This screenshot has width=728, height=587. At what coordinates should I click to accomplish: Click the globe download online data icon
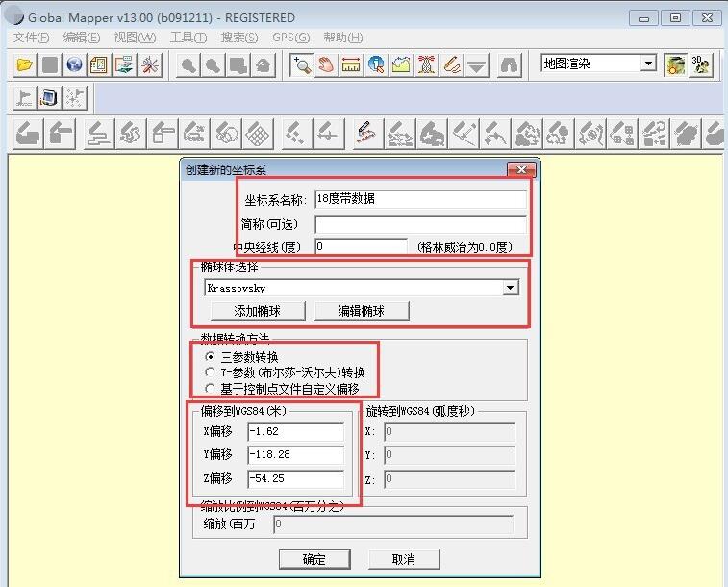(74, 64)
